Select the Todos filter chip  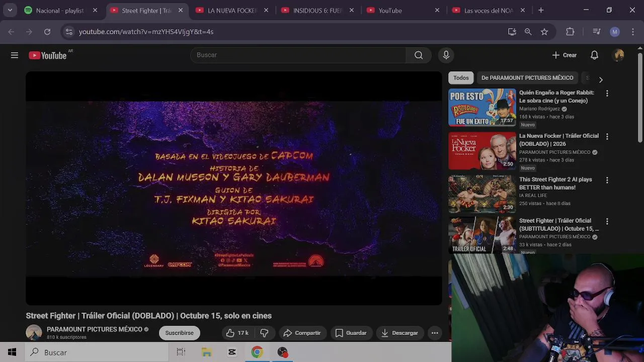461,78
